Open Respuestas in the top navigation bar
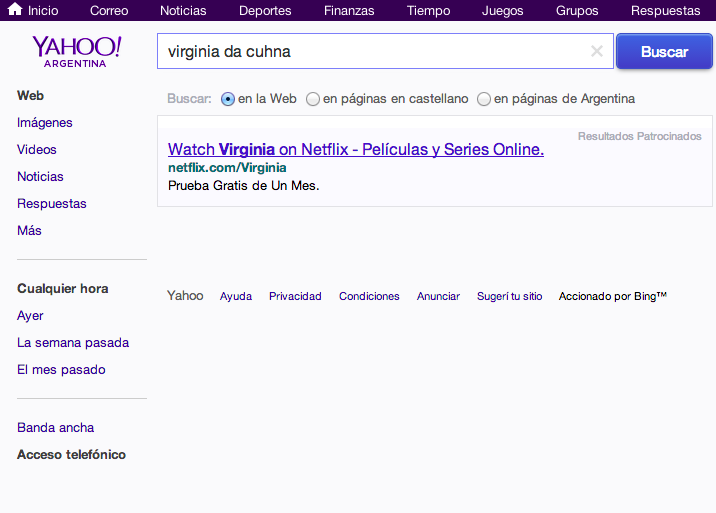The width and height of the screenshot is (716, 513). (665, 11)
